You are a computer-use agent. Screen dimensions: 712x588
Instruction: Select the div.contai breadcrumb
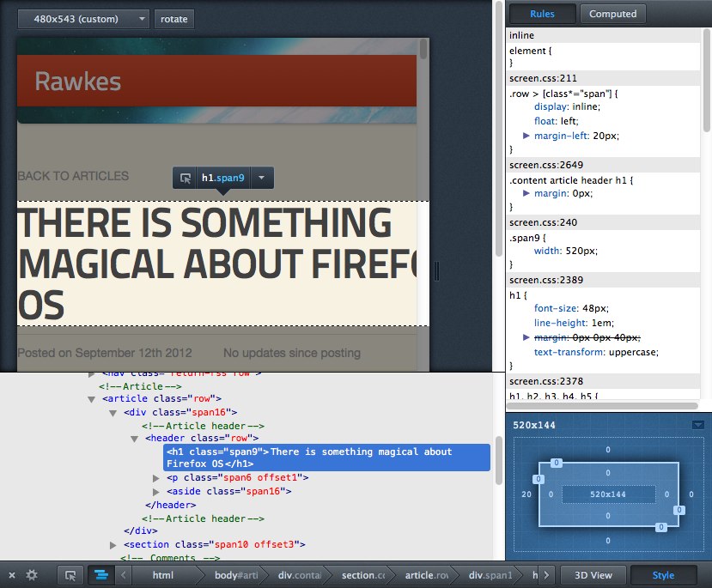point(300,575)
